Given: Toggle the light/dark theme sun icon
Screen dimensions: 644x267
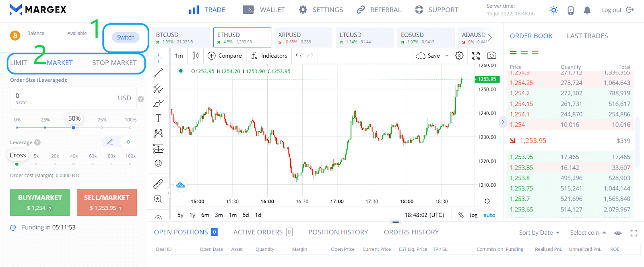Looking at the screenshot, I should 554,10.
